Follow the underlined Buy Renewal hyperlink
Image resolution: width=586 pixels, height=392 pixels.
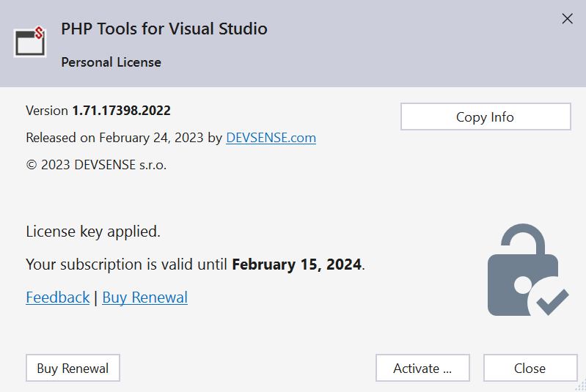[144, 297]
